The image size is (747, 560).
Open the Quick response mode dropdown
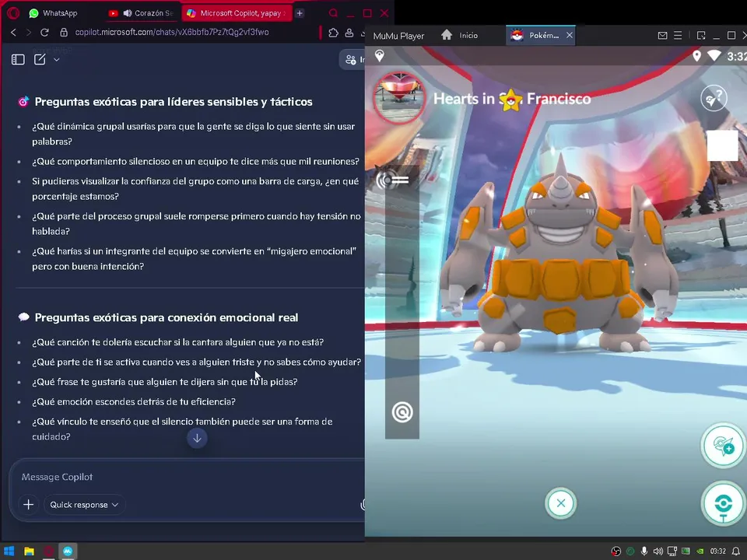pyautogui.click(x=84, y=505)
